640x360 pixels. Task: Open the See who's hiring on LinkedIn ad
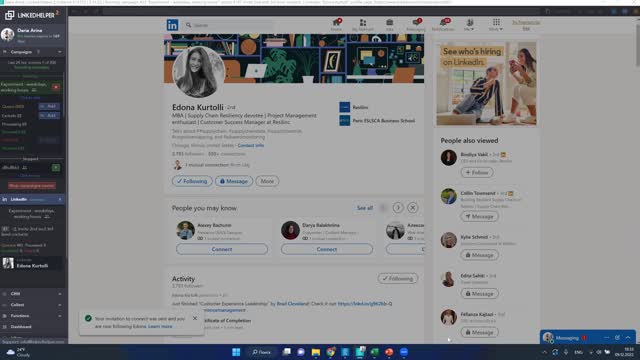487,84
